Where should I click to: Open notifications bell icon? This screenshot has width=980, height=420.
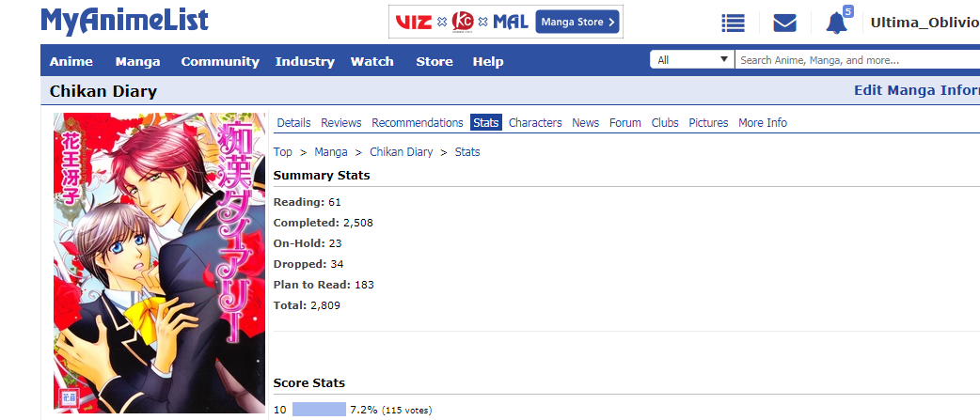click(837, 23)
